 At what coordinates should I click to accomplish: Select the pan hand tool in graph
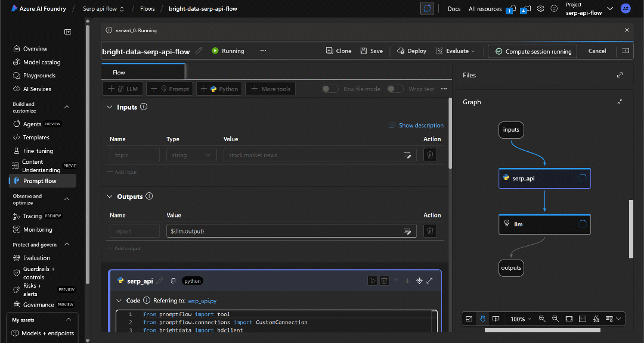pyautogui.click(x=482, y=319)
